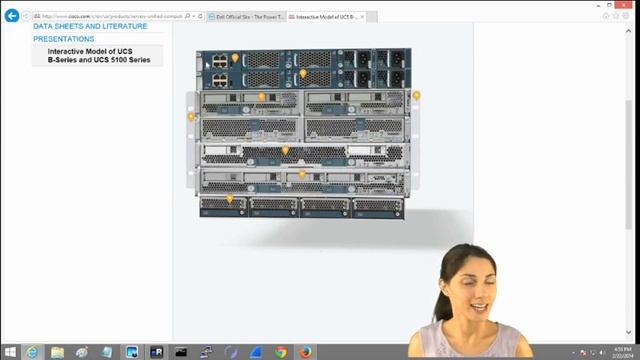Open the Windows Start button

pyautogui.click(x=10, y=352)
